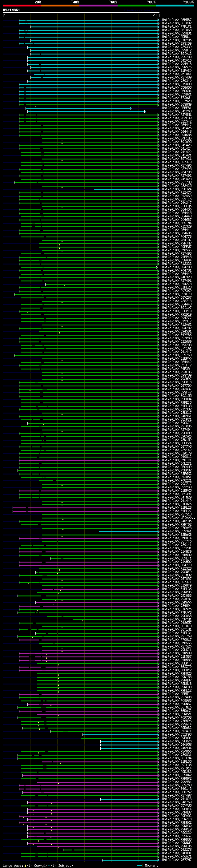This screenshot has height=868, width=197.
Task: Open hit UniRef100_Q41425
Action: click(177, 128)
